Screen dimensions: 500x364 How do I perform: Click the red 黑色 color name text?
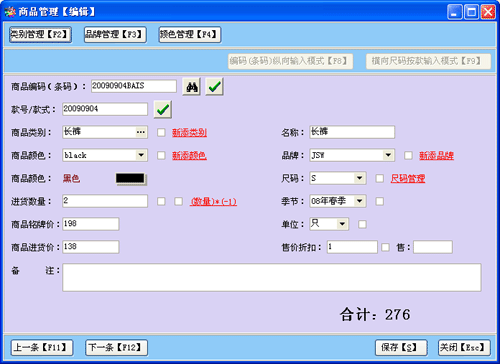click(x=71, y=178)
